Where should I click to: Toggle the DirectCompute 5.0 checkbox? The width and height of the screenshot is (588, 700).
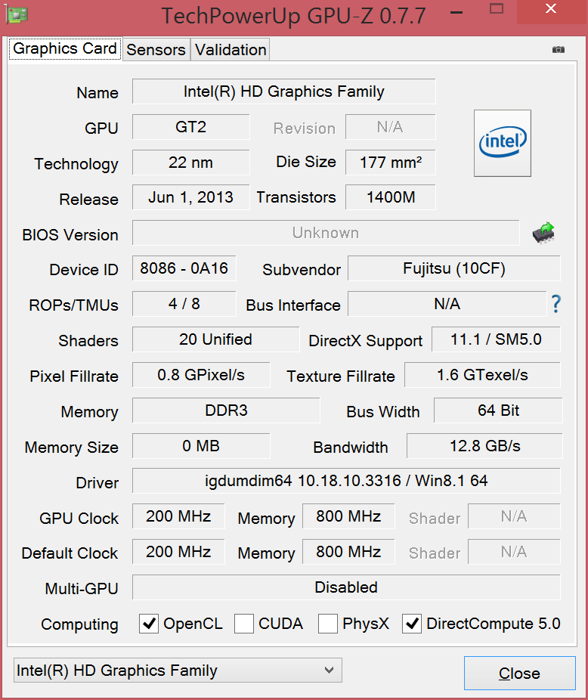[x=412, y=624]
